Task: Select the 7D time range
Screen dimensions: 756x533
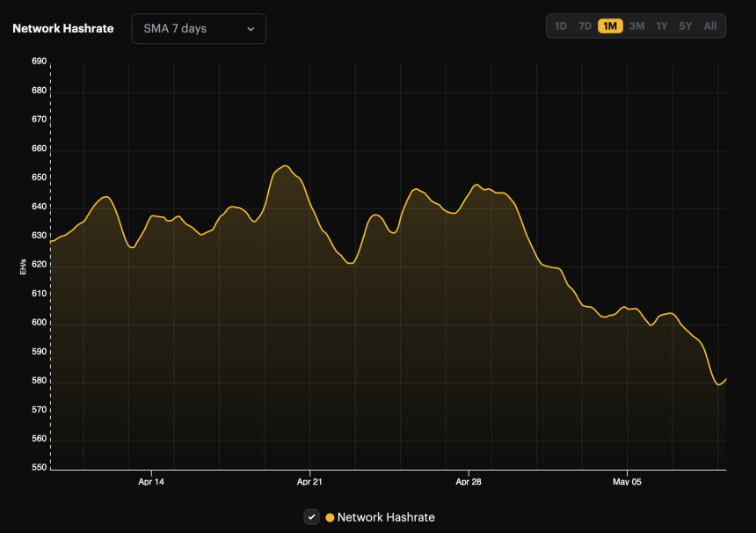Action: pos(585,26)
